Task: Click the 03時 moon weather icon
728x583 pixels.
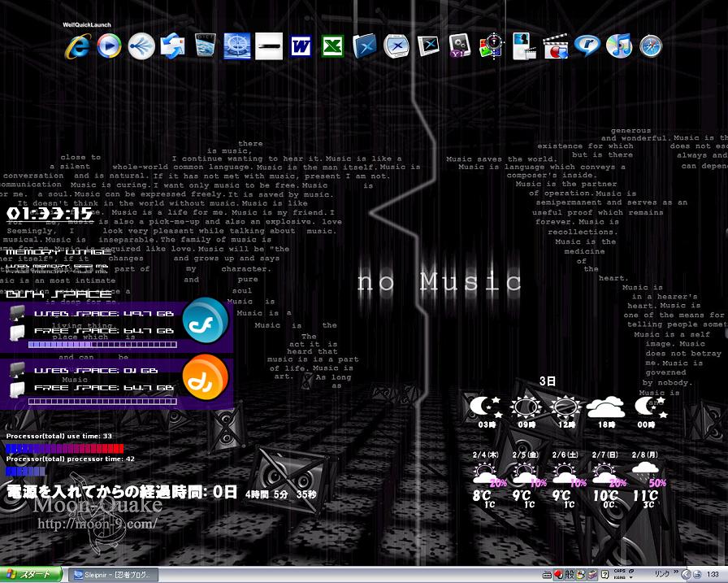Action: [x=486, y=407]
